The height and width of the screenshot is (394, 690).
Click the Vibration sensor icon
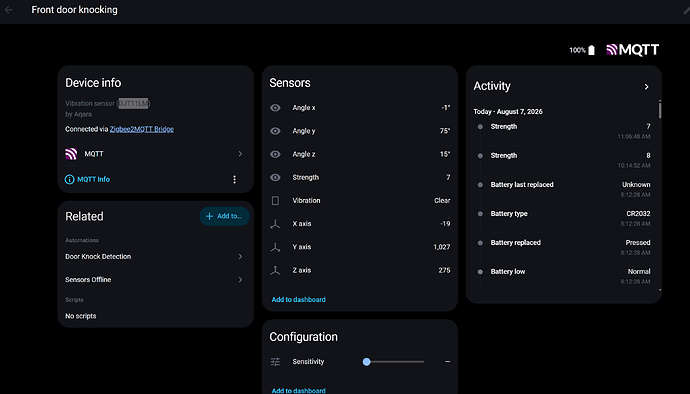pos(275,200)
